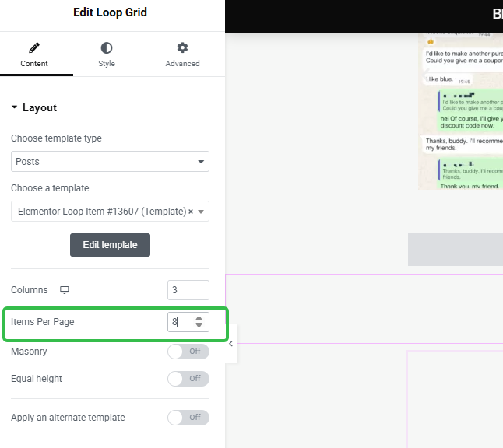Open the Choose template type dropdown
Screen dimensions: 503x448
click(x=110, y=162)
